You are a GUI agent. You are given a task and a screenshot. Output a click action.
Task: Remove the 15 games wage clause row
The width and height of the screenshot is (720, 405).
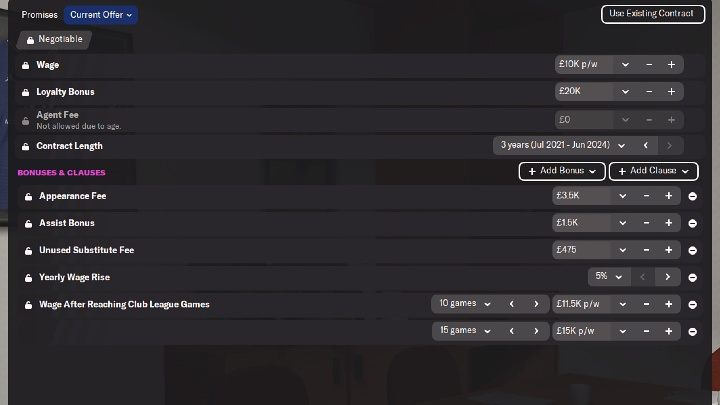click(692, 332)
